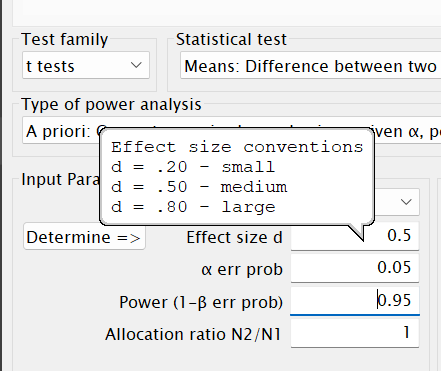The image size is (441, 371).
Task: Click the 'α err prob' label
Action: (x=242, y=270)
